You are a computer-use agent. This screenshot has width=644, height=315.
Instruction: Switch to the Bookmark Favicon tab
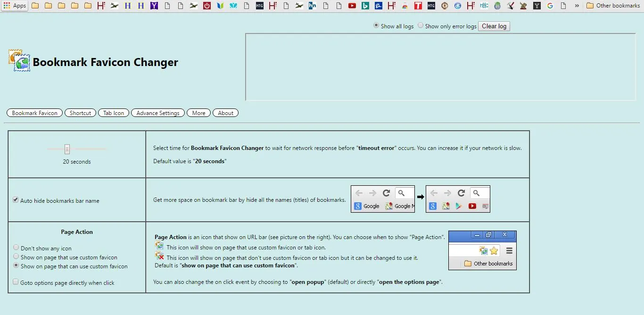[x=34, y=113]
